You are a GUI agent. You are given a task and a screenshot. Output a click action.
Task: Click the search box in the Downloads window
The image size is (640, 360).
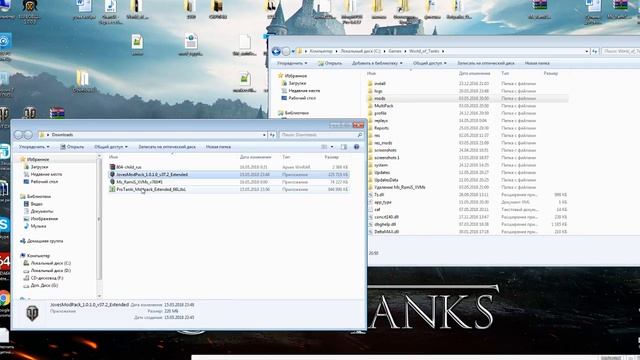[321, 135]
